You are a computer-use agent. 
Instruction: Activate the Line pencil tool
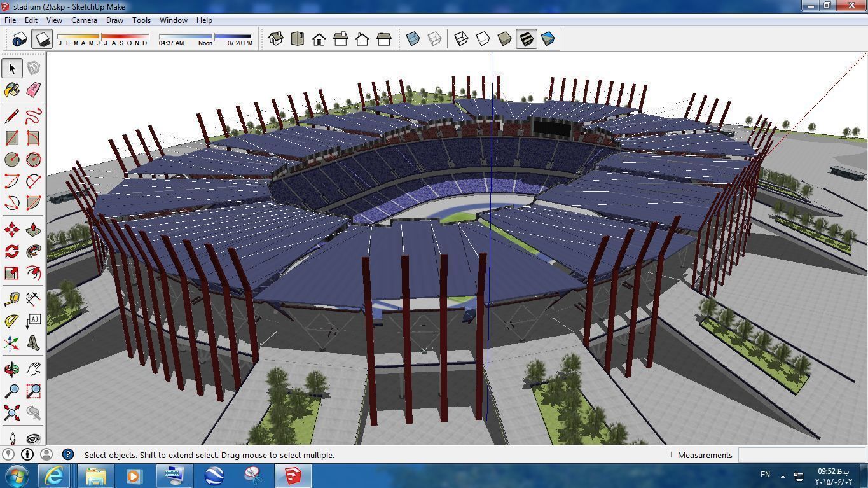(x=11, y=116)
